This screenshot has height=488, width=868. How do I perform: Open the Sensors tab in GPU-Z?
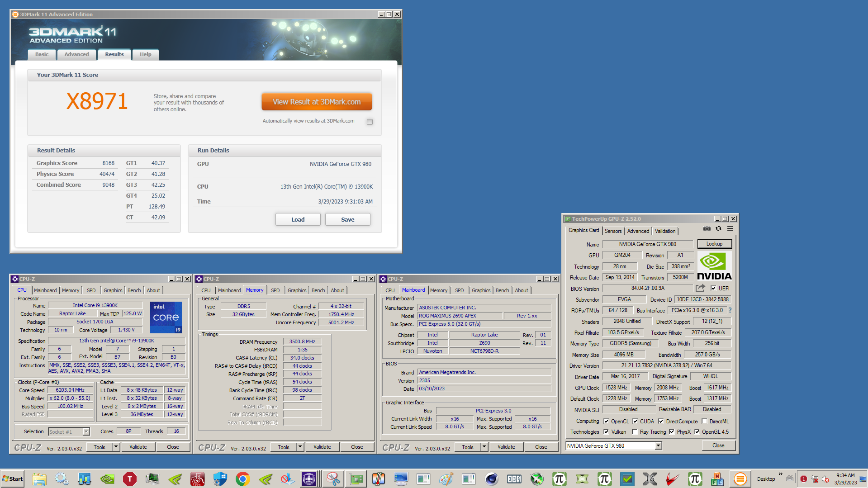click(x=613, y=231)
